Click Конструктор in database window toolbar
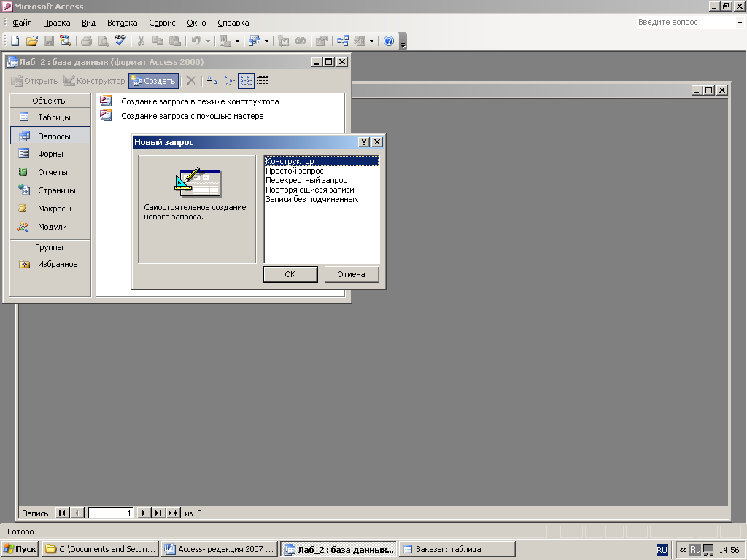747x560 pixels. coord(94,81)
